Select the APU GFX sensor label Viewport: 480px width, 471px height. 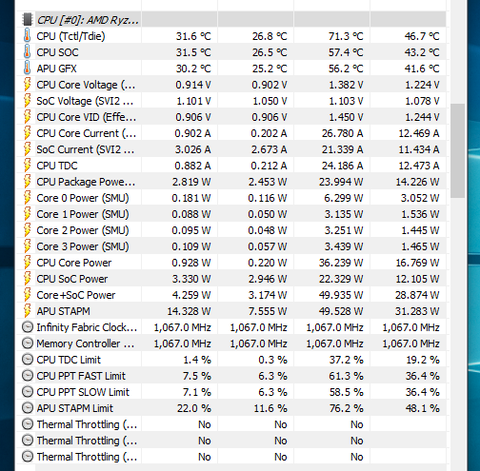click(56, 68)
